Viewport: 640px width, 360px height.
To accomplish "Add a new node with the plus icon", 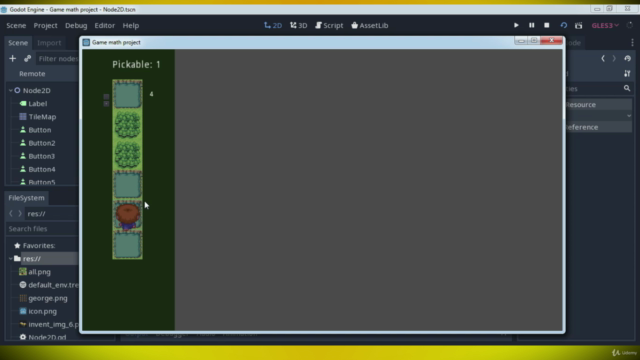I will coord(13,58).
